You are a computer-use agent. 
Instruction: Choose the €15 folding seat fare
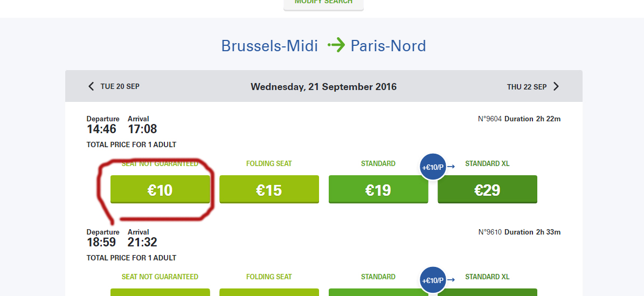pos(269,190)
